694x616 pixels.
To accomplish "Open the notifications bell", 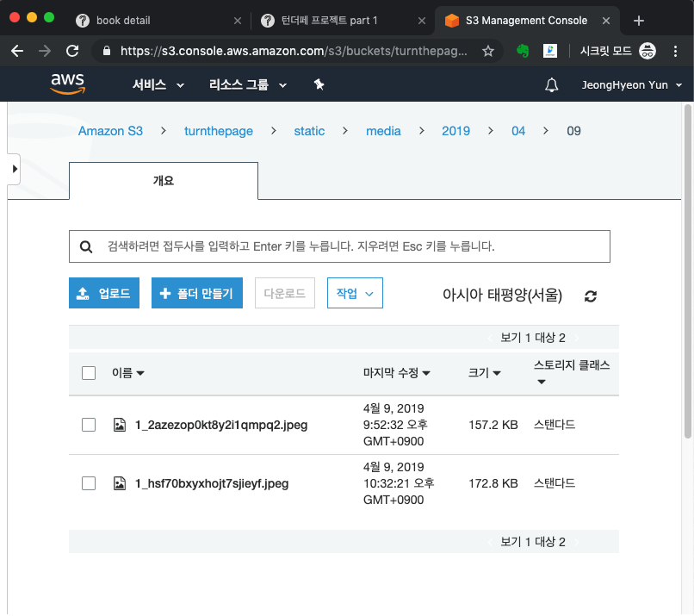I will click(x=551, y=84).
